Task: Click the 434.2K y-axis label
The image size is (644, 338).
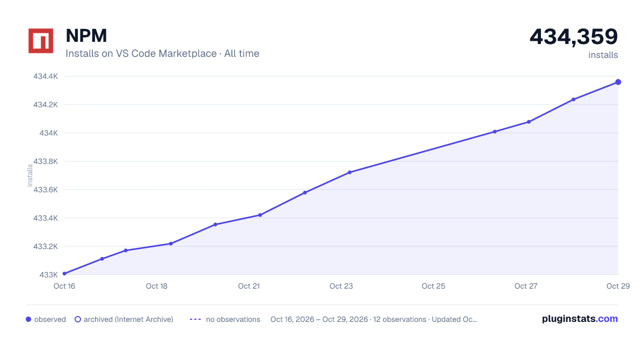Action: [46, 105]
